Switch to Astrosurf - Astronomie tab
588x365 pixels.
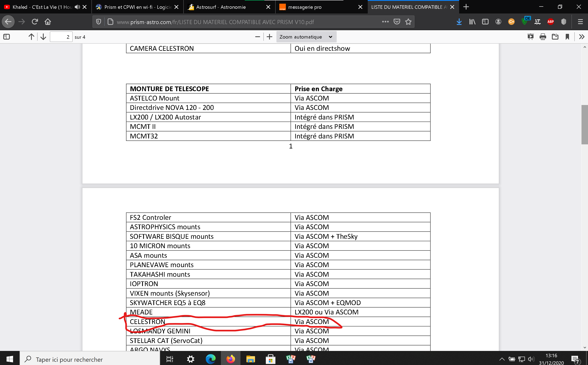pos(221,7)
